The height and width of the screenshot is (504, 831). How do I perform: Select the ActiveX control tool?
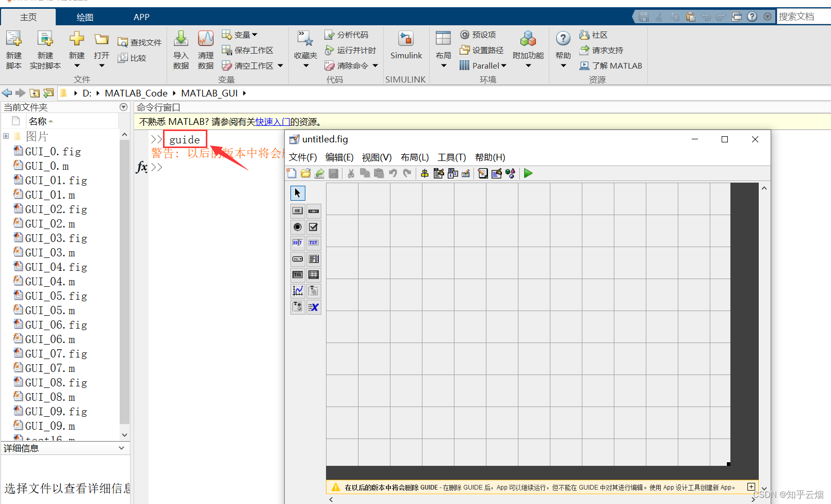(x=313, y=307)
